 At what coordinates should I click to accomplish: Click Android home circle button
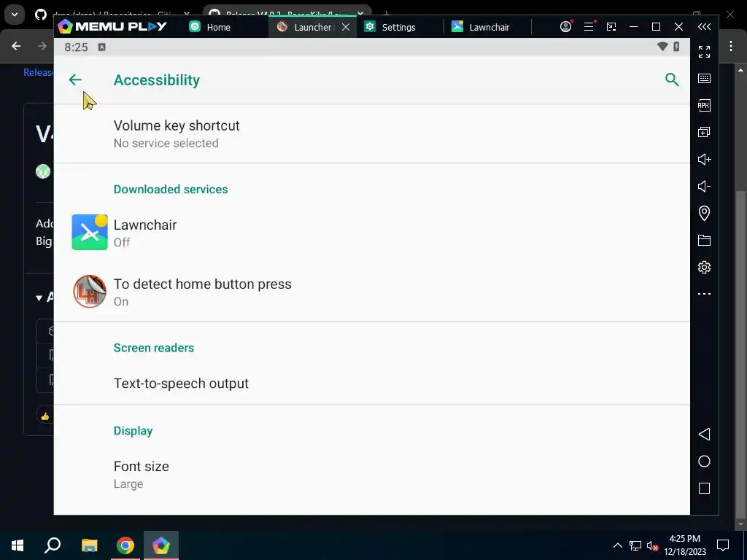[x=704, y=462]
